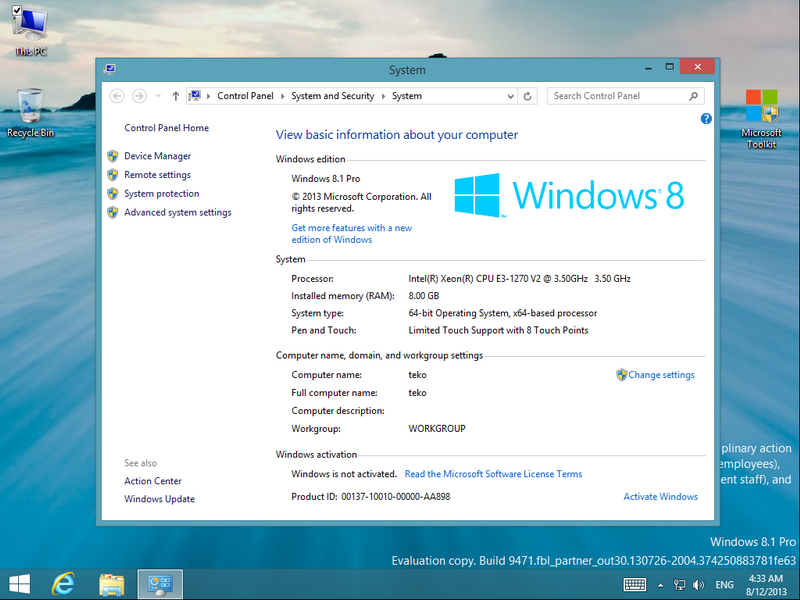This screenshot has width=800, height=600.
Task: Select Control Panel breadcrumb
Action: pos(245,96)
